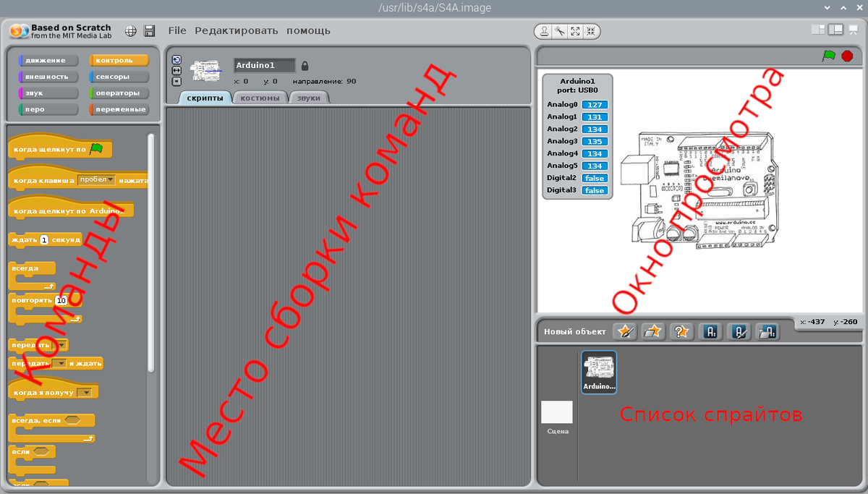Click the Analog3 value 135
Image resolution: width=868 pixels, height=494 pixels.
(x=595, y=142)
